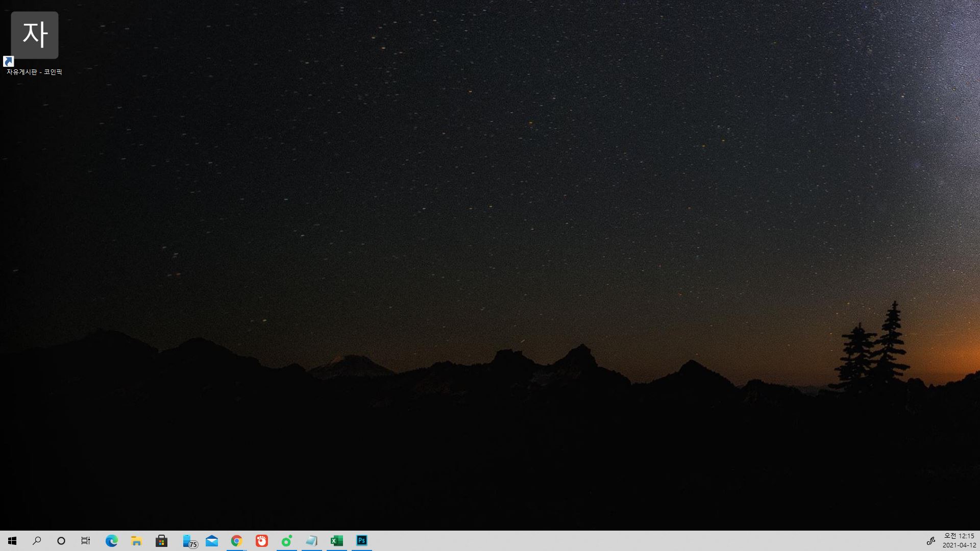The width and height of the screenshot is (980, 551).
Task: Click the 자유게시판 - 코인픽 shortcut label text
Action: 34,72
